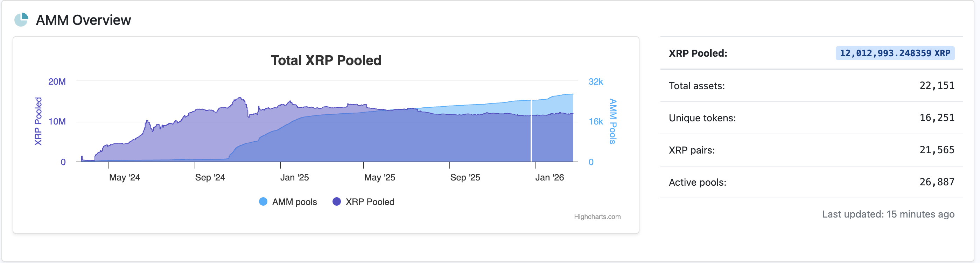The height and width of the screenshot is (263, 980).
Task: Click the AMM Overview pie chart icon
Action: 21,20
